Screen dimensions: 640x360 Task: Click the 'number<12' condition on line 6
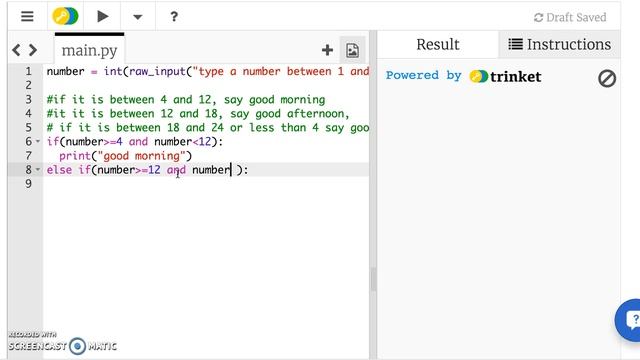182,142
